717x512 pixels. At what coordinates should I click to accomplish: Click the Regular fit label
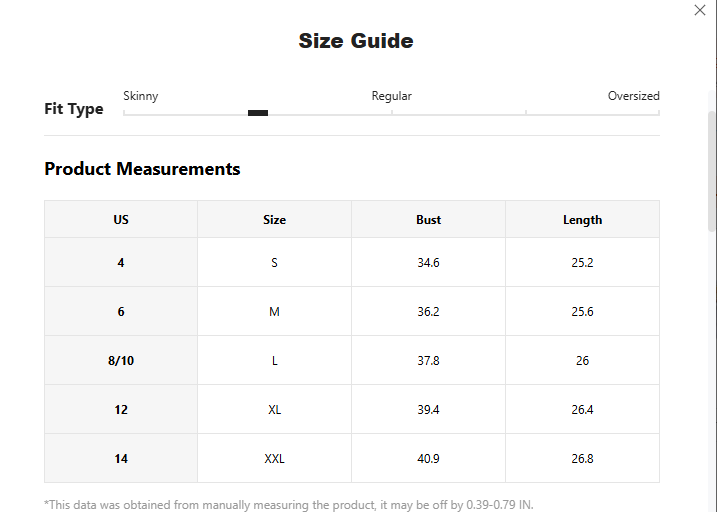pos(391,96)
